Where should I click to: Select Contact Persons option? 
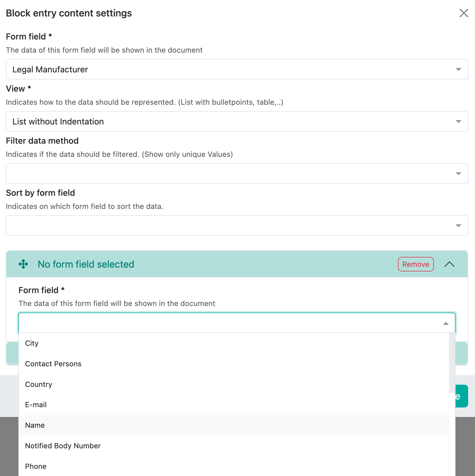click(x=234, y=364)
